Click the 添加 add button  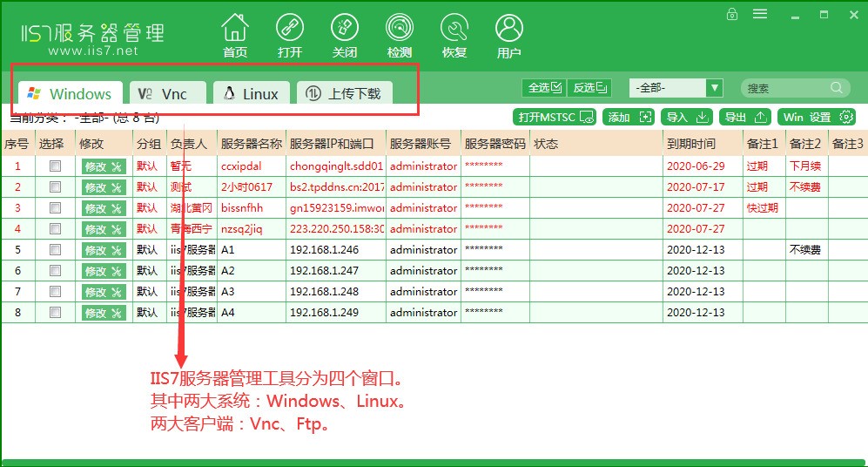(629, 117)
